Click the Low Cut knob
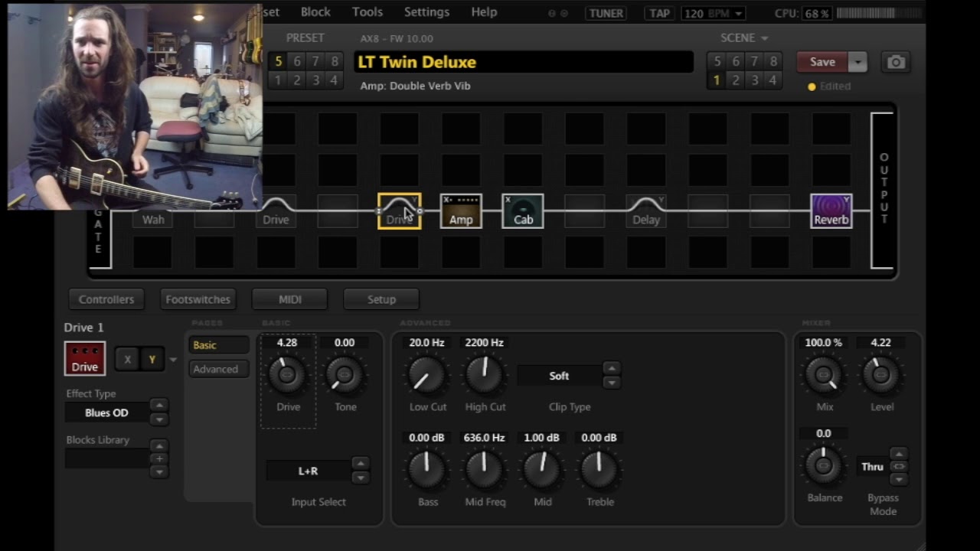 pyautogui.click(x=426, y=375)
